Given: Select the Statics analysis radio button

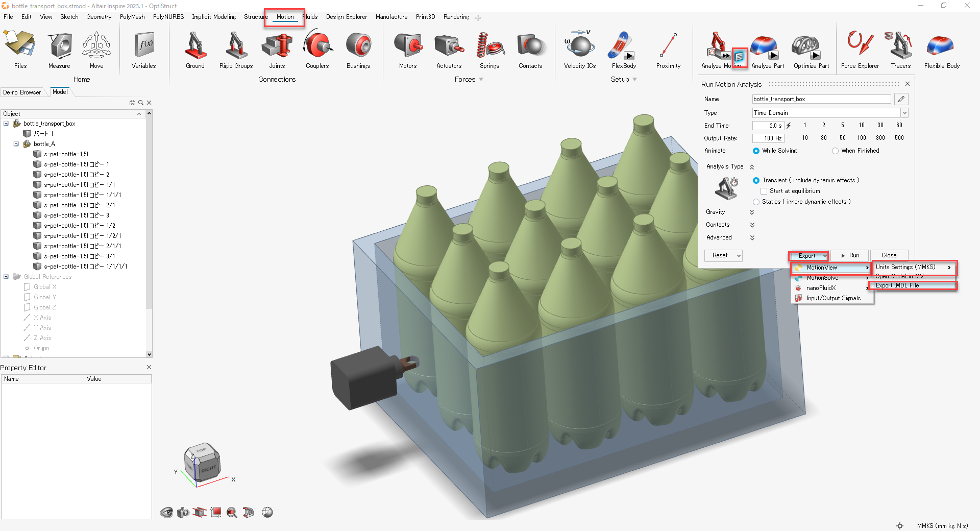Looking at the screenshot, I should coord(756,201).
